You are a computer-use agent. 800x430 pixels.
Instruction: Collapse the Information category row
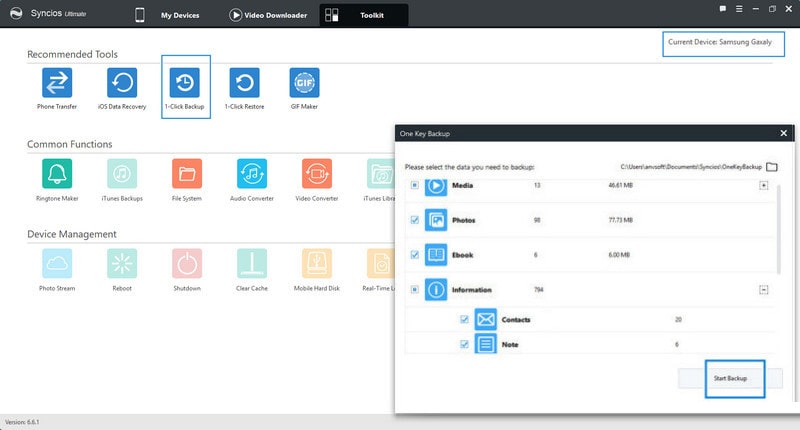[x=763, y=290]
